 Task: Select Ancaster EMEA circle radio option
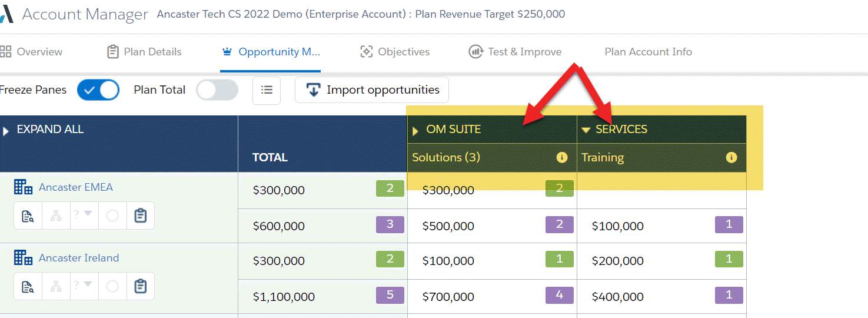(x=112, y=216)
